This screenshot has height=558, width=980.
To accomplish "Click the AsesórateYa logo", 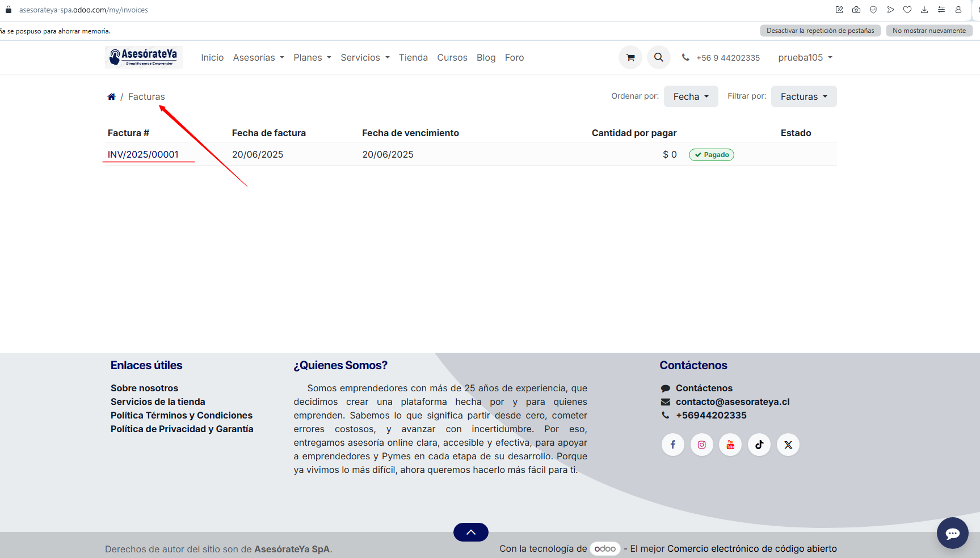I will coord(144,57).
